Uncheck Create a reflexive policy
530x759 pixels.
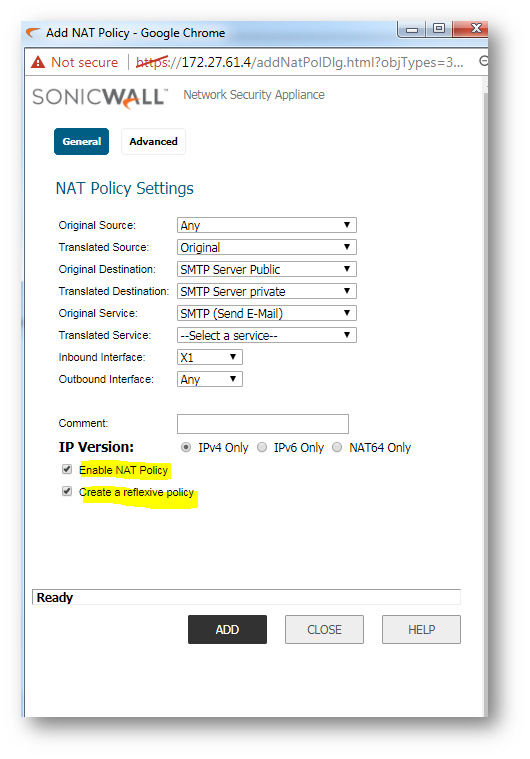tap(67, 491)
